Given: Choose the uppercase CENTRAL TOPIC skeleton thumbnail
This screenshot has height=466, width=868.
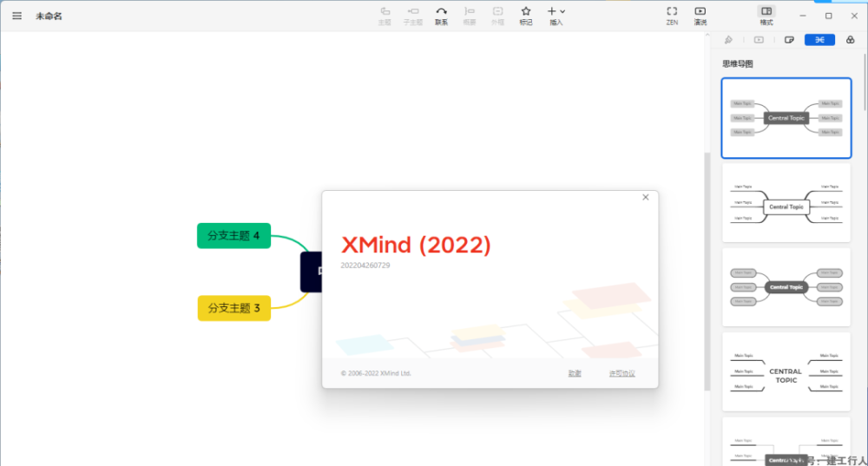Looking at the screenshot, I should tap(786, 372).
